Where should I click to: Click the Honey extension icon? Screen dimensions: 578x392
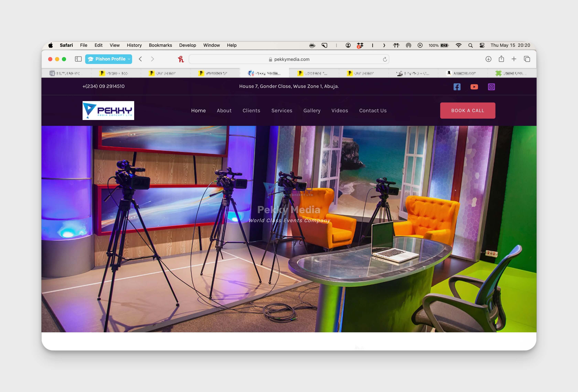[x=181, y=59]
